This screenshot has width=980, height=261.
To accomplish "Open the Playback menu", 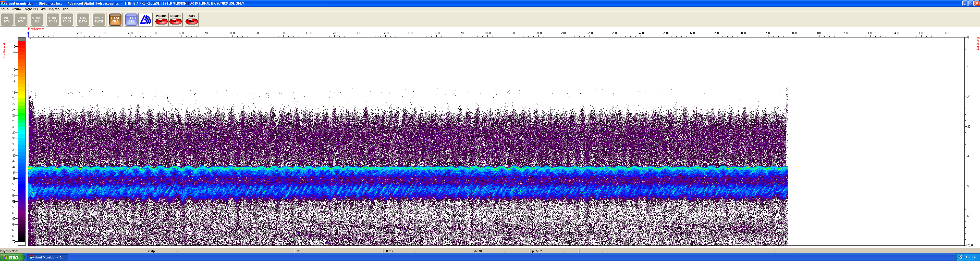I will click(54, 9).
